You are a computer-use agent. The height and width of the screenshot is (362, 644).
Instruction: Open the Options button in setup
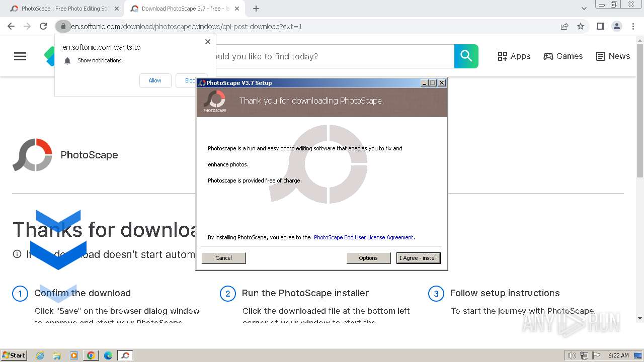click(368, 258)
